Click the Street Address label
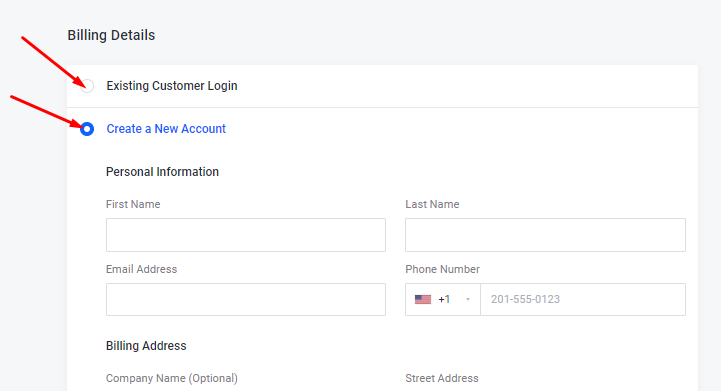Screen dimensions: 721x391 point(442,378)
